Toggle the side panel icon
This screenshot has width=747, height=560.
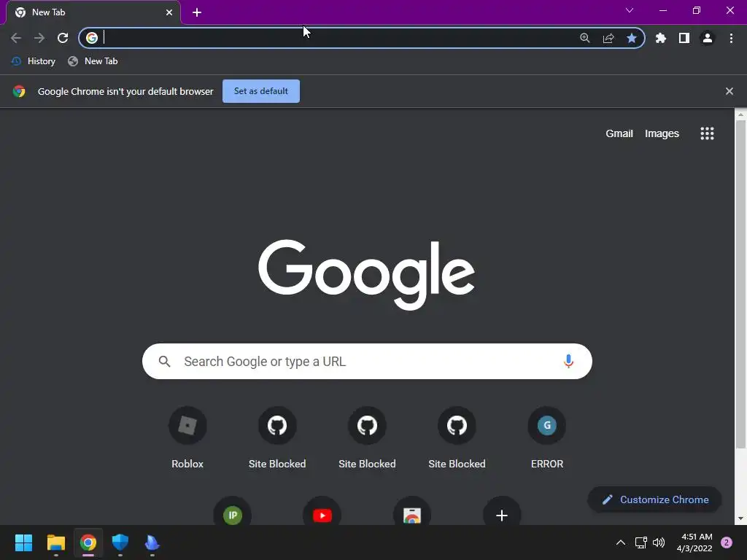(684, 38)
